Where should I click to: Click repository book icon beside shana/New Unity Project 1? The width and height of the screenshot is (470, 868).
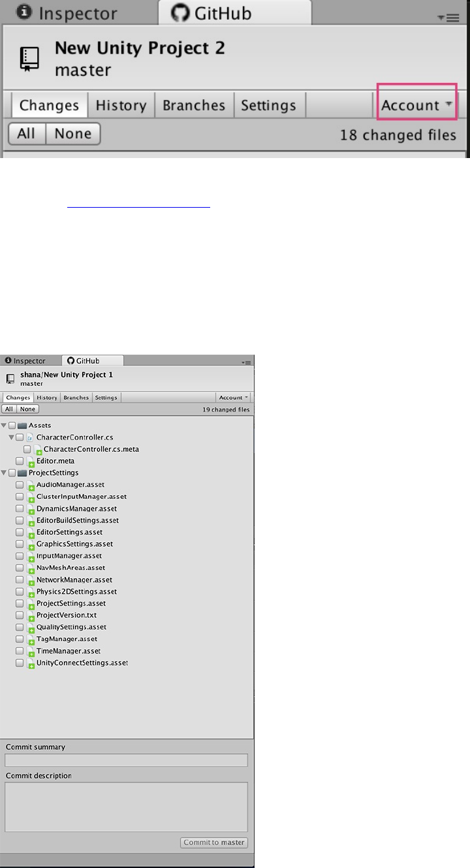click(10, 379)
